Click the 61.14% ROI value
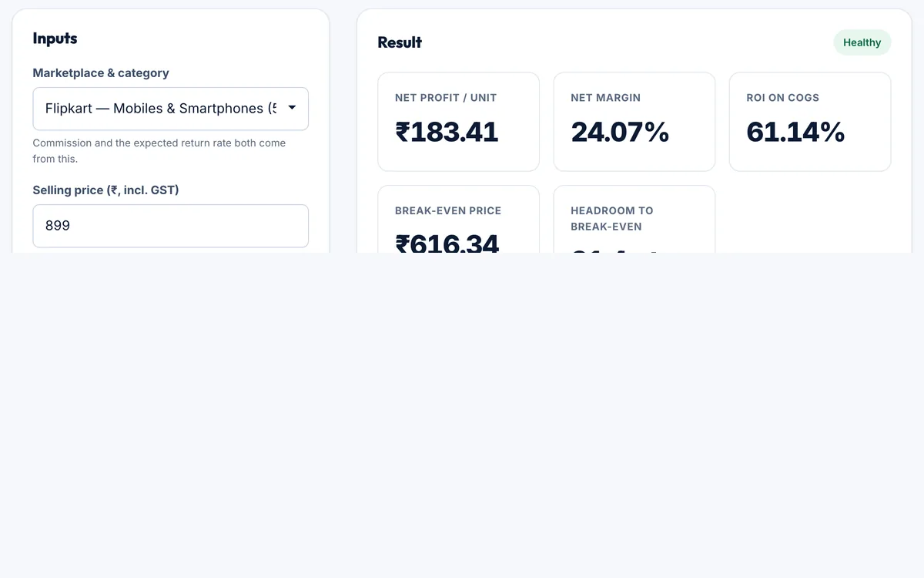The image size is (924, 578). click(795, 132)
